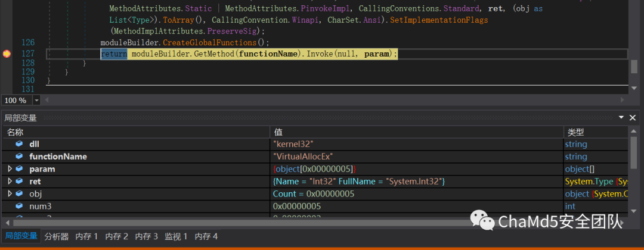Click the editor scroll-down arrow
The image size is (644, 250).
coord(634,88)
